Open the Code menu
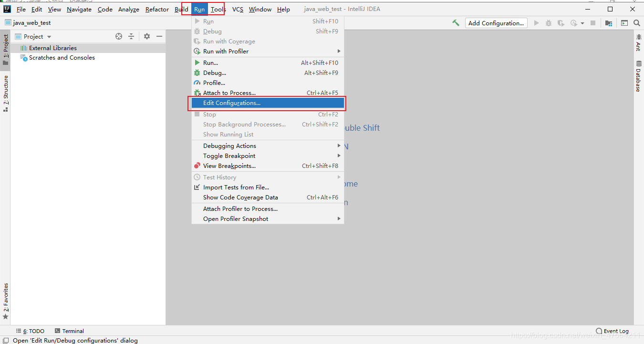 point(105,9)
